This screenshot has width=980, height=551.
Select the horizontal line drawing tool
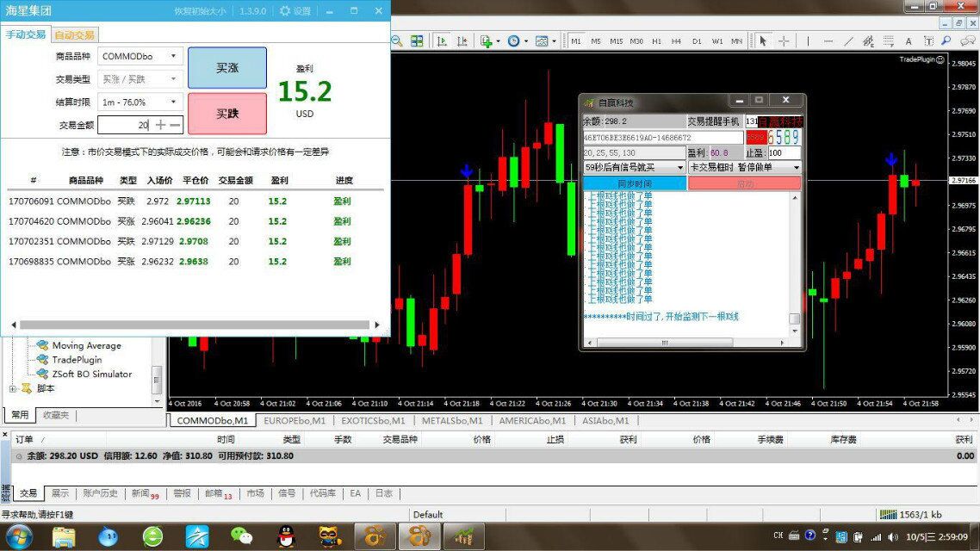[x=828, y=41]
